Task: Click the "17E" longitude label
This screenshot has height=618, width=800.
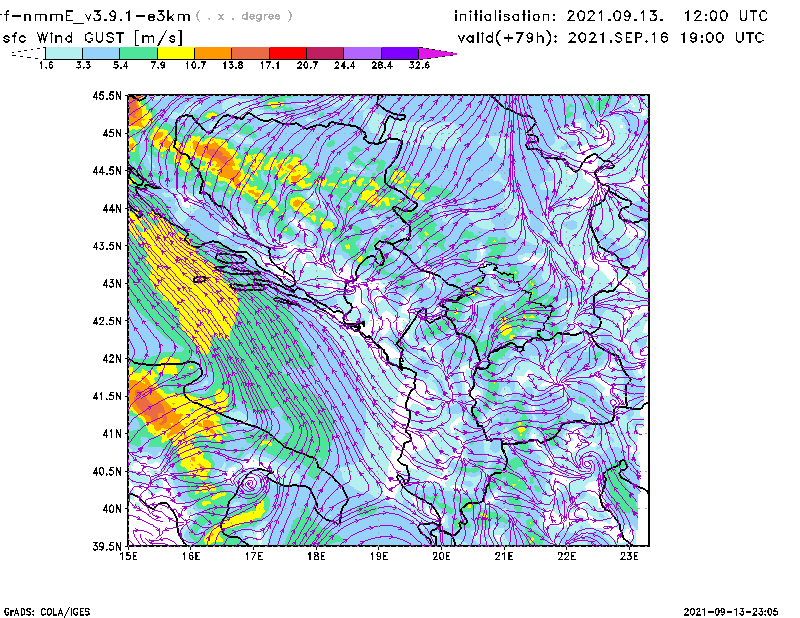Action: (x=254, y=556)
